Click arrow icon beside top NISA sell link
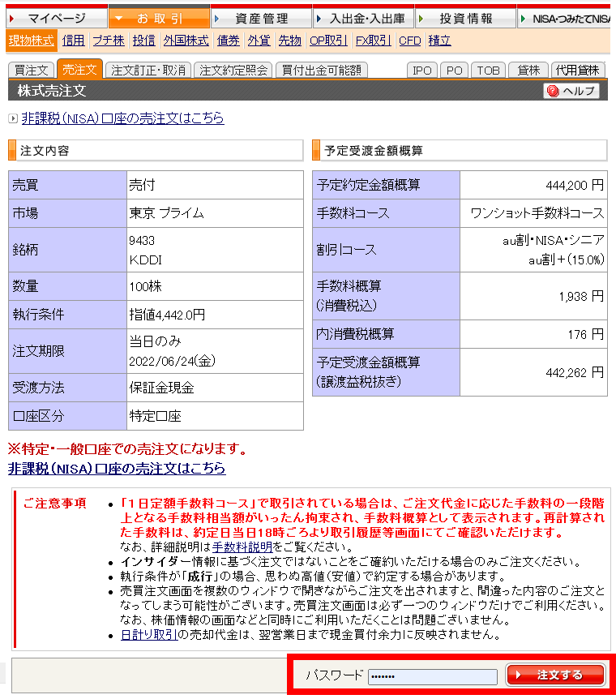 13,118
